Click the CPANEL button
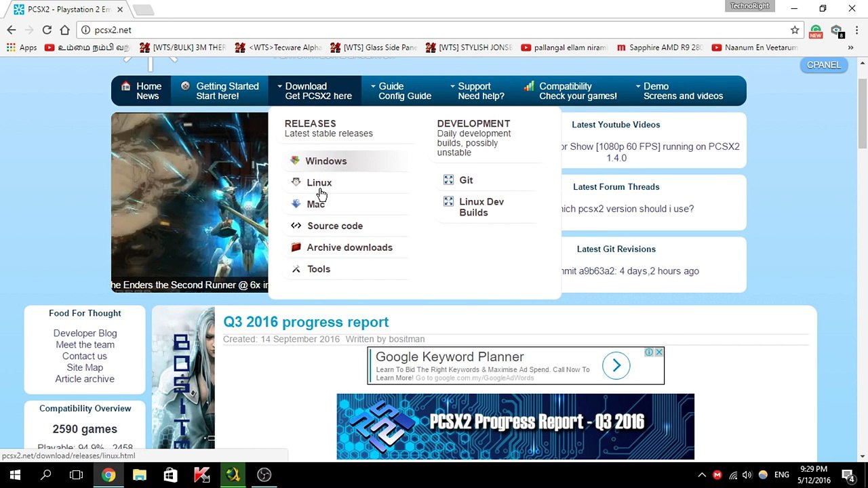The height and width of the screenshot is (488, 868). [x=823, y=65]
